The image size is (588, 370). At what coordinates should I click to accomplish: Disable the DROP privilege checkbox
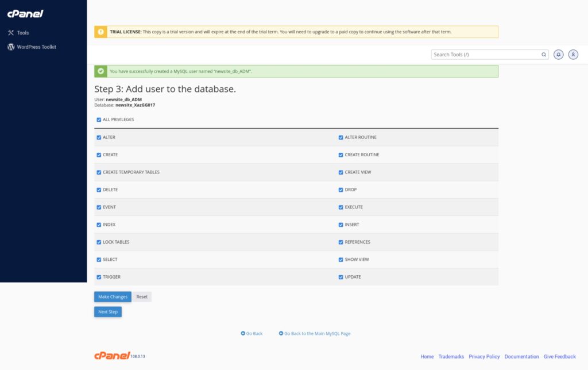[341, 190]
